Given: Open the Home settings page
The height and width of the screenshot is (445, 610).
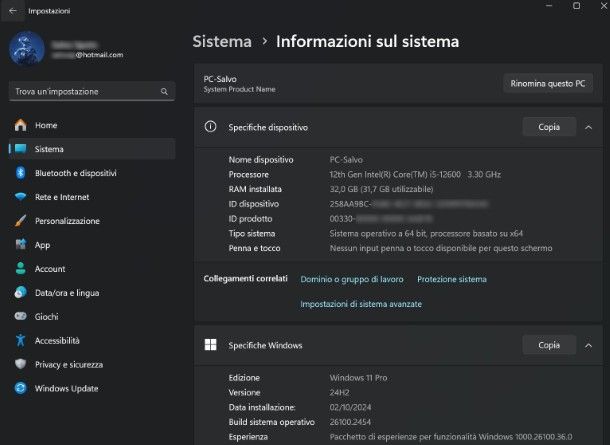Looking at the screenshot, I should click(x=92, y=125).
